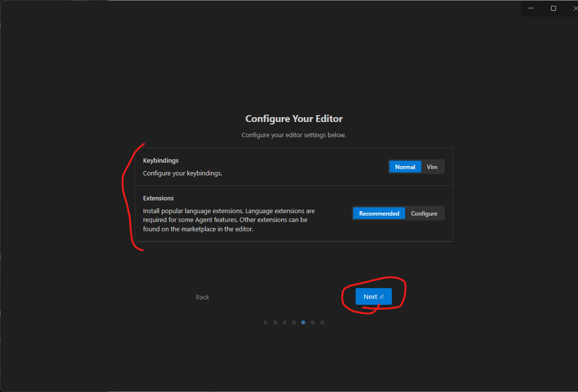Jump to seventh onboarding step dot
Image resolution: width=578 pixels, height=392 pixels.
pos(322,322)
